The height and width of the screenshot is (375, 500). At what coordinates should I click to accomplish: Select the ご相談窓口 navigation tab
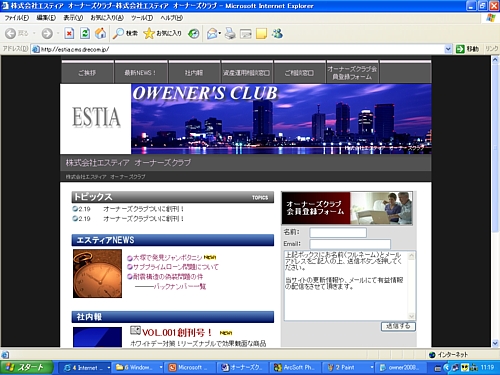point(299,72)
